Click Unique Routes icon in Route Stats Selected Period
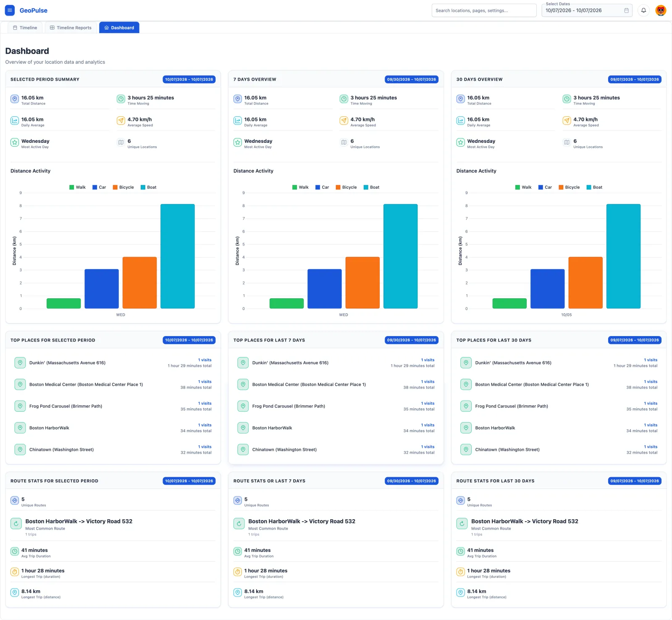The image size is (672, 620). point(15,500)
